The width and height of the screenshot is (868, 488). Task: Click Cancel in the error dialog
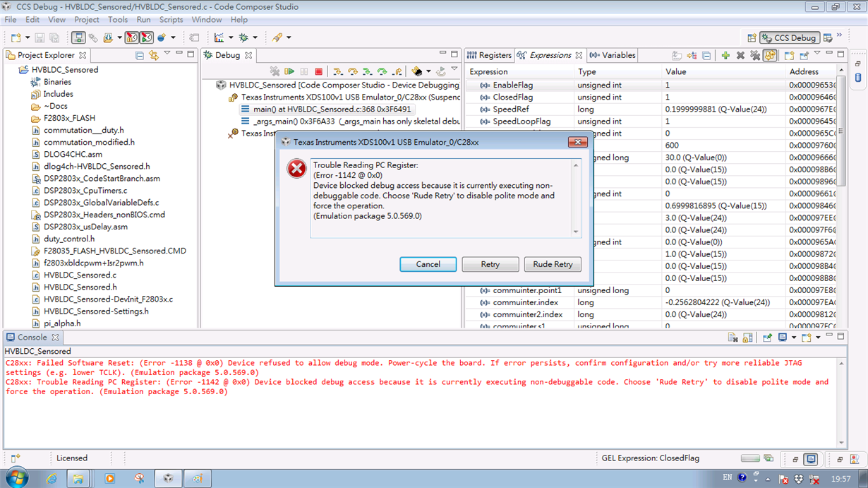(428, 264)
